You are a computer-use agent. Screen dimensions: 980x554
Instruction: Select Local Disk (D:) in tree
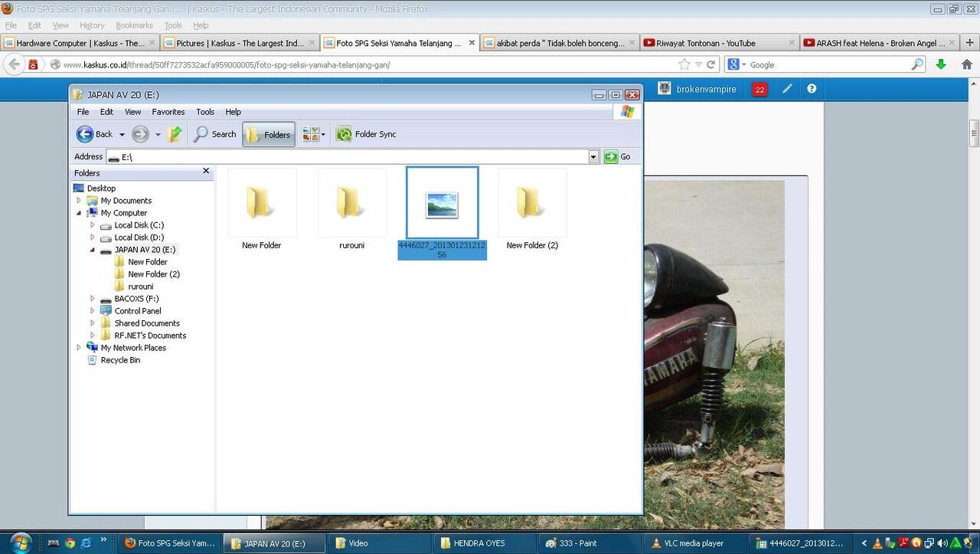[x=139, y=238]
